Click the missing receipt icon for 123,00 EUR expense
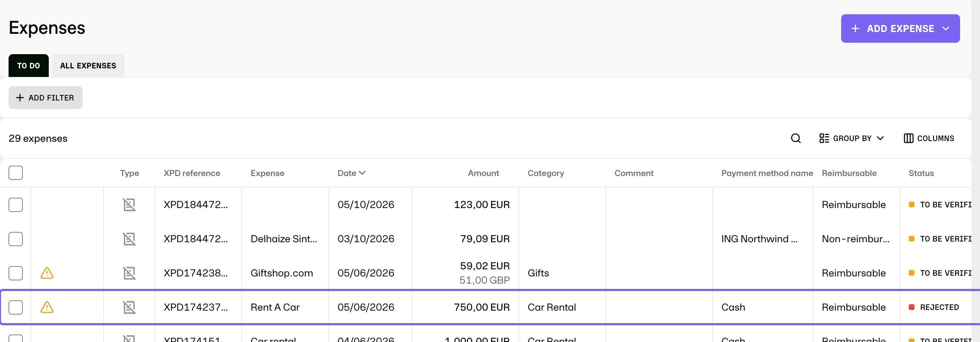The height and width of the screenshot is (342, 980). (x=129, y=205)
